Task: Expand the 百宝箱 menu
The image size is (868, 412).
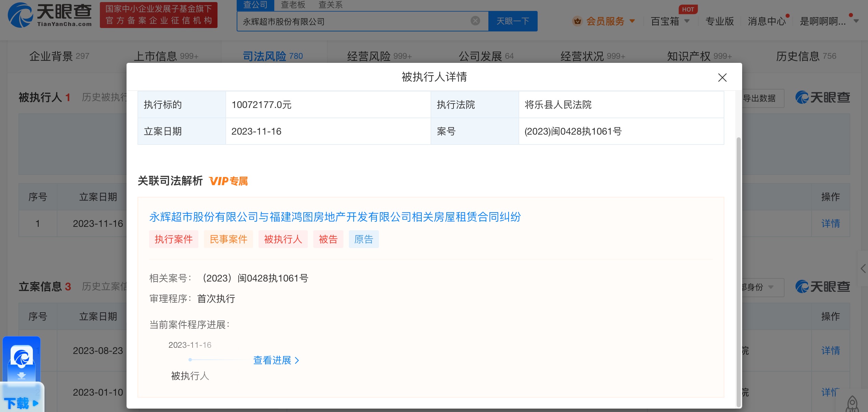Action: coord(670,21)
